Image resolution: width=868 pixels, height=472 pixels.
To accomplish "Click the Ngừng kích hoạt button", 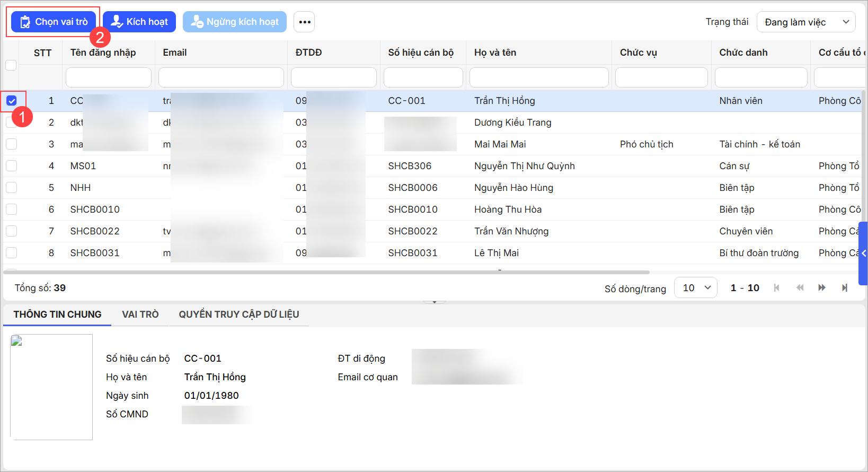I will point(235,22).
